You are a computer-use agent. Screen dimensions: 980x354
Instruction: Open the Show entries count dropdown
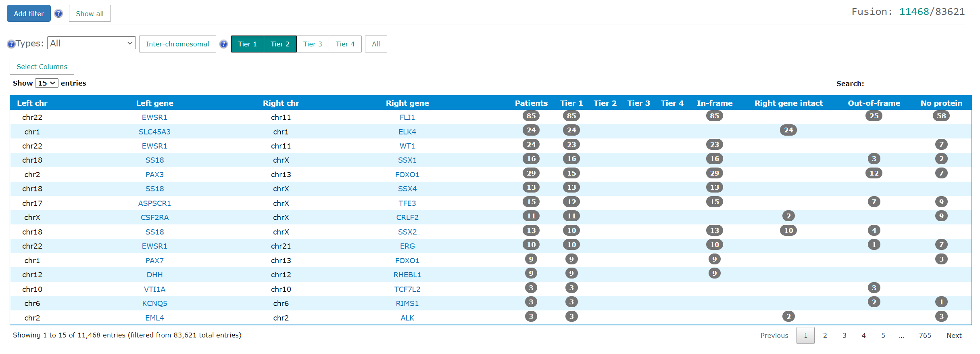pyautogui.click(x=47, y=83)
